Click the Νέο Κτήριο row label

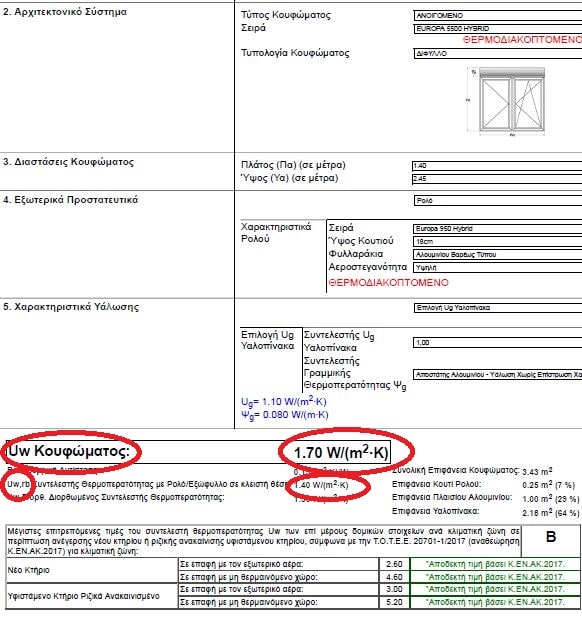tap(28, 570)
